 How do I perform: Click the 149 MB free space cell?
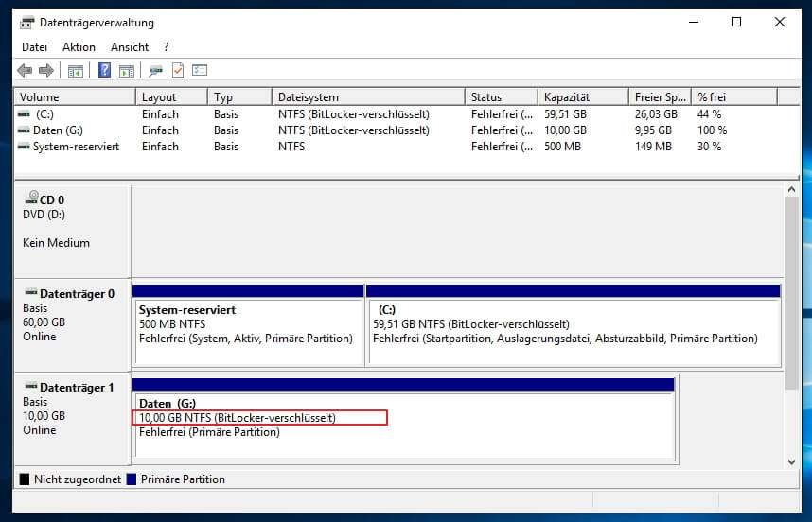pyautogui.click(x=654, y=147)
